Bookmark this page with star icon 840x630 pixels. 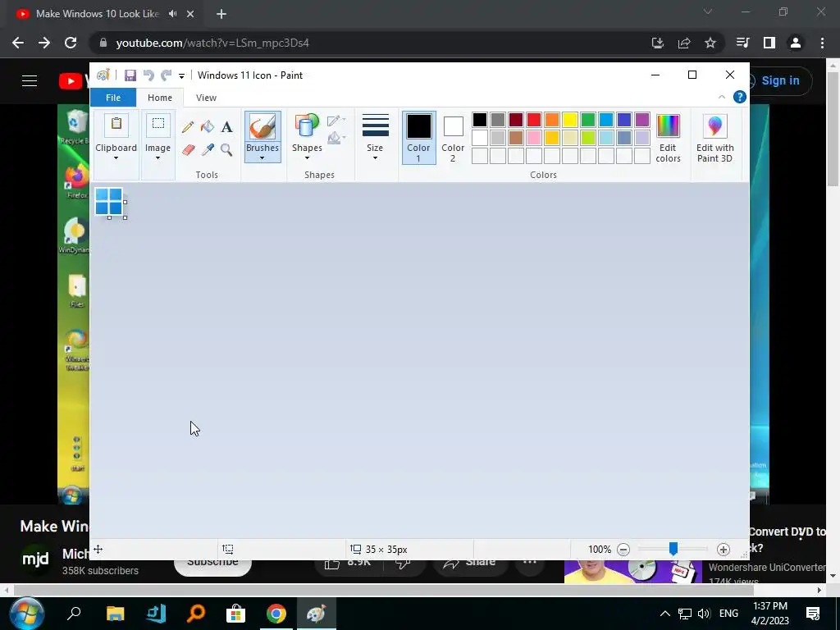pyautogui.click(x=710, y=43)
